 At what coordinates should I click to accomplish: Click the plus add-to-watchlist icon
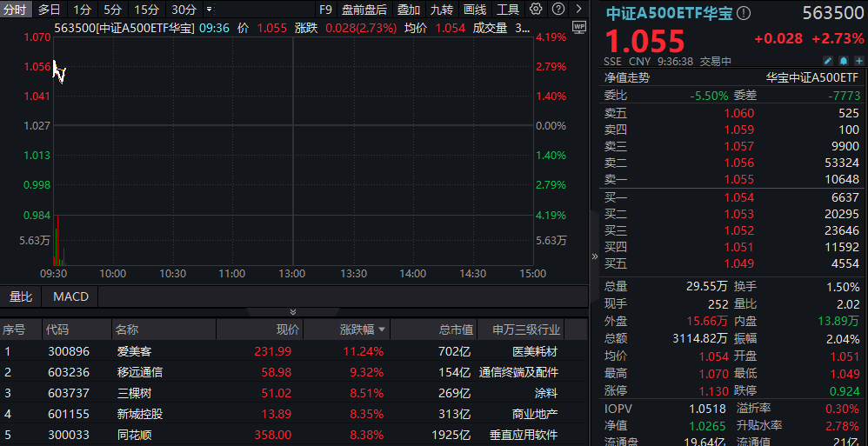(x=858, y=61)
